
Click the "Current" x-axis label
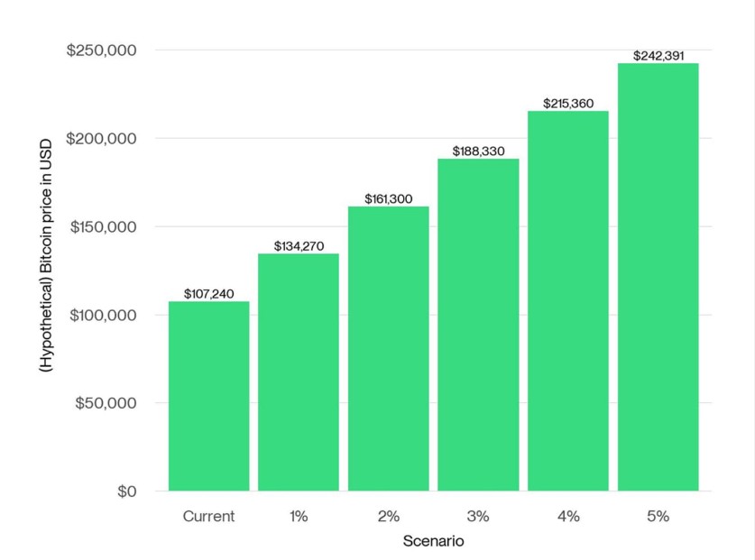pyautogui.click(x=208, y=517)
